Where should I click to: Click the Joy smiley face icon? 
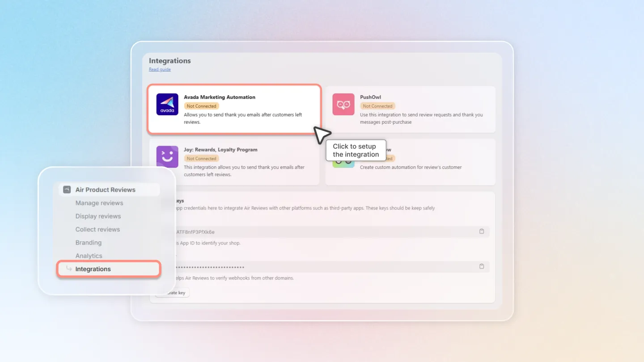click(167, 157)
